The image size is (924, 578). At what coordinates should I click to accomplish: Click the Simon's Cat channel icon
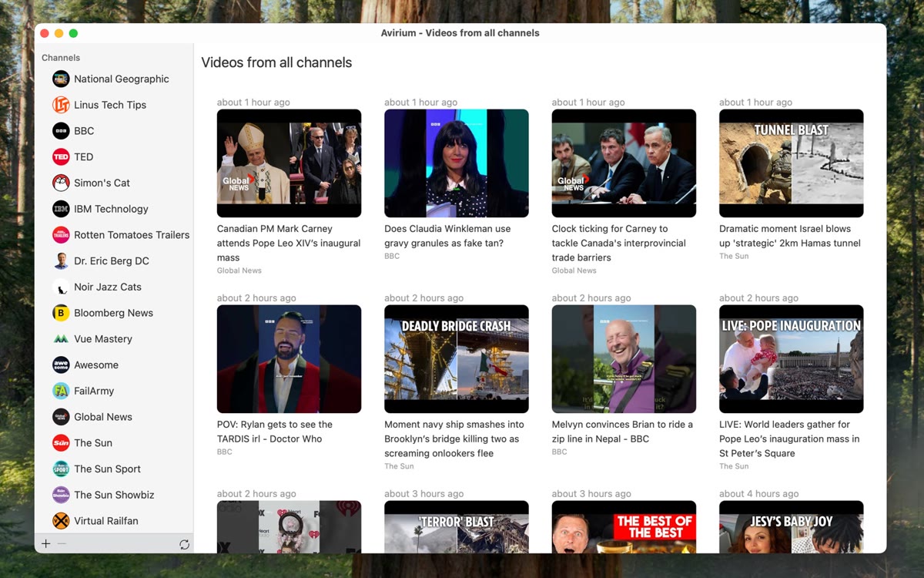(x=61, y=183)
